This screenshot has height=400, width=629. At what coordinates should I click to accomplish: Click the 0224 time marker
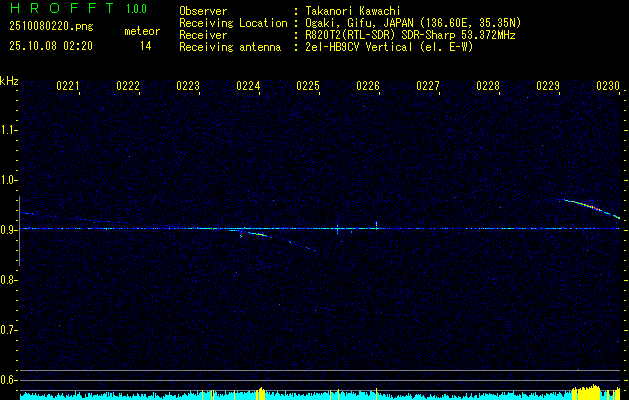tap(248, 85)
